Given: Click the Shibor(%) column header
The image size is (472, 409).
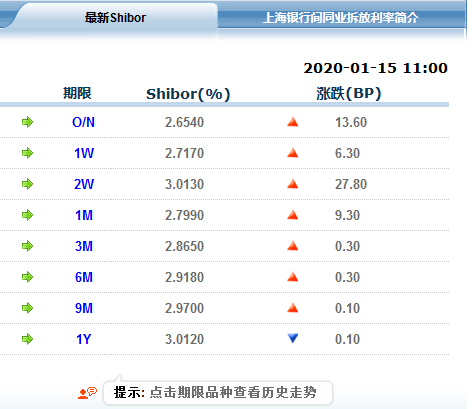Looking at the screenshot, I should 188,94.
